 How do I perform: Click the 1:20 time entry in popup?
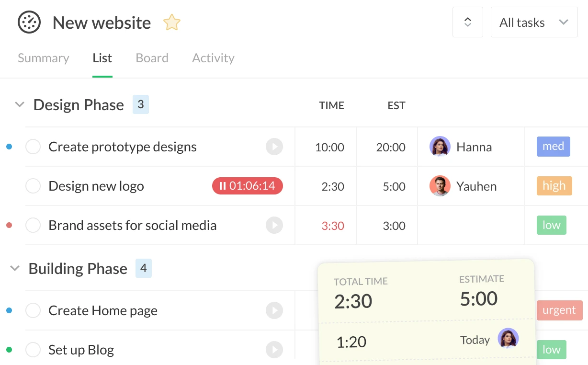pyautogui.click(x=351, y=342)
